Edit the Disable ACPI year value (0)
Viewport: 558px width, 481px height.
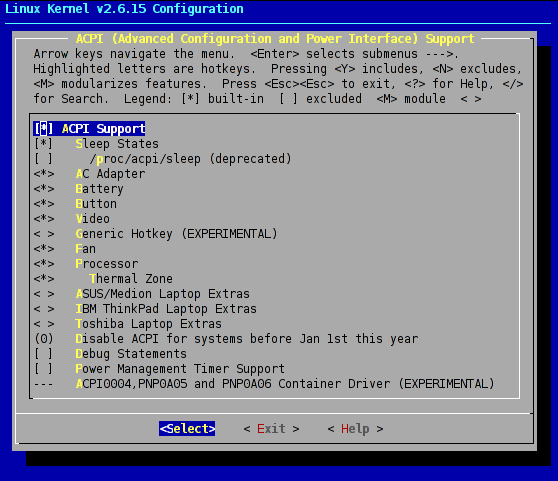44,339
